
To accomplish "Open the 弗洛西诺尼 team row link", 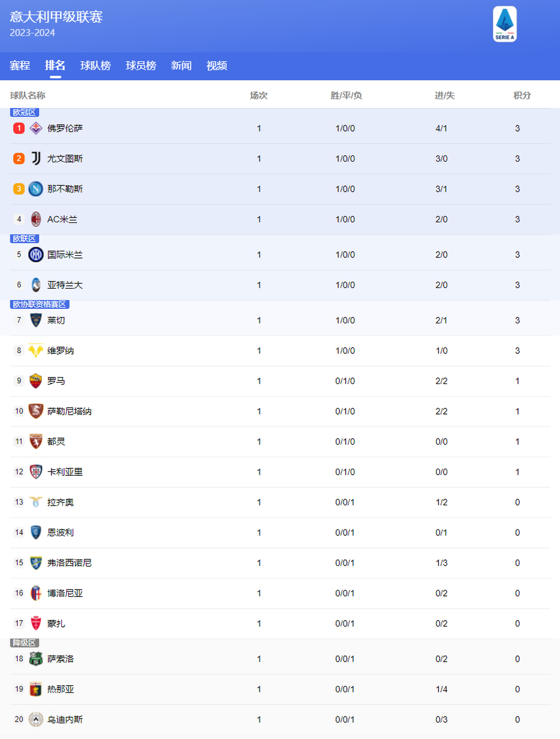I will pyautogui.click(x=280, y=563).
